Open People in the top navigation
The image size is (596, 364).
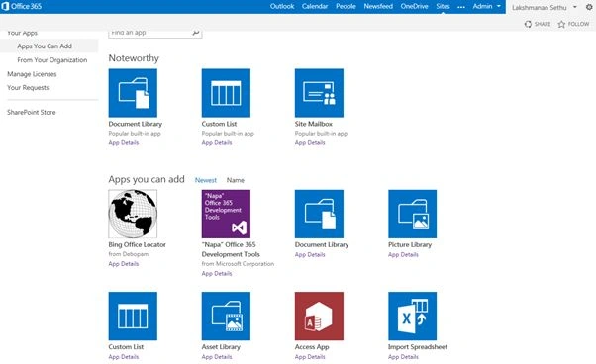click(x=346, y=6)
